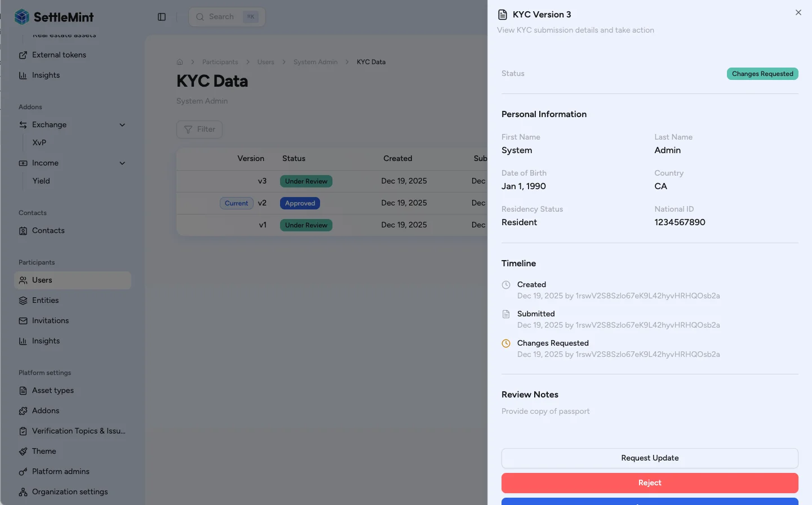Open Insights via its bar chart icon
This screenshot has height=505, width=812.
point(23,341)
